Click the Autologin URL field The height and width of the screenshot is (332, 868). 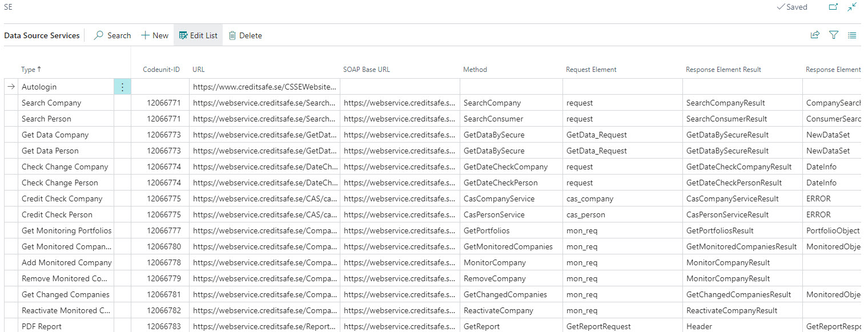(x=264, y=87)
